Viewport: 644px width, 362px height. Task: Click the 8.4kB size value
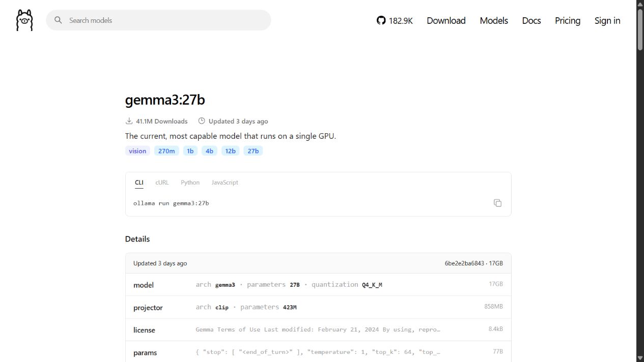pos(495,329)
